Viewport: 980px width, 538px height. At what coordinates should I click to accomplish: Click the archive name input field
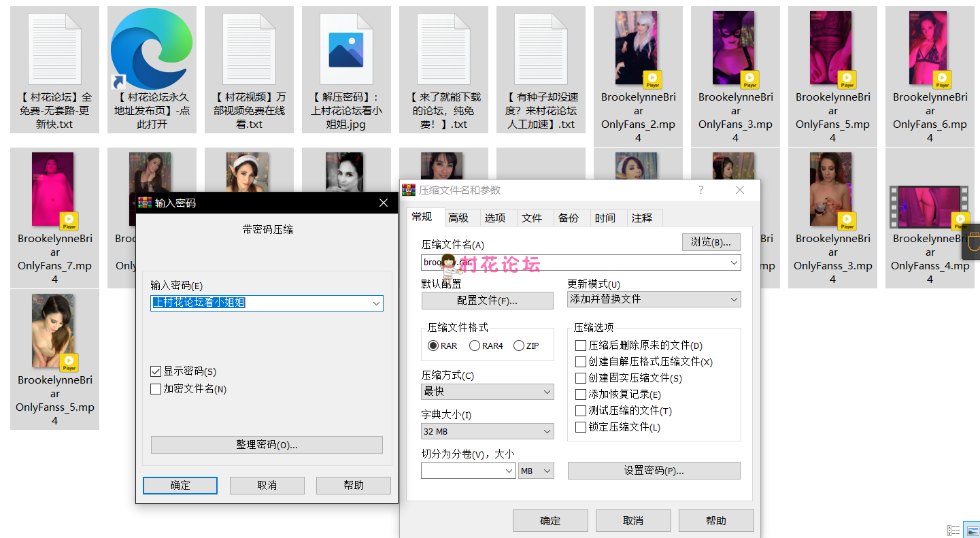(578, 262)
